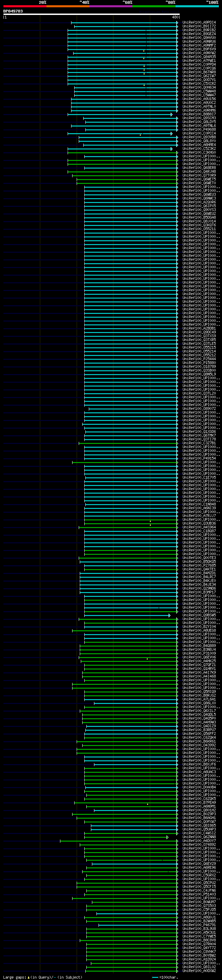
Task: Select the UniRef100_Q8I865 label
Action: pos(199,826)
